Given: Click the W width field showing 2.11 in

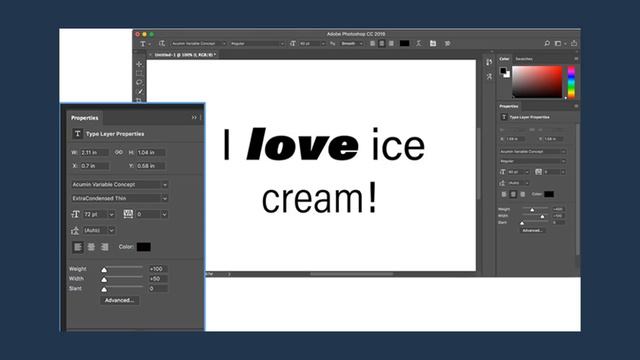Looking at the screenshot, I should pyautogui.click(x=95, y=152).
